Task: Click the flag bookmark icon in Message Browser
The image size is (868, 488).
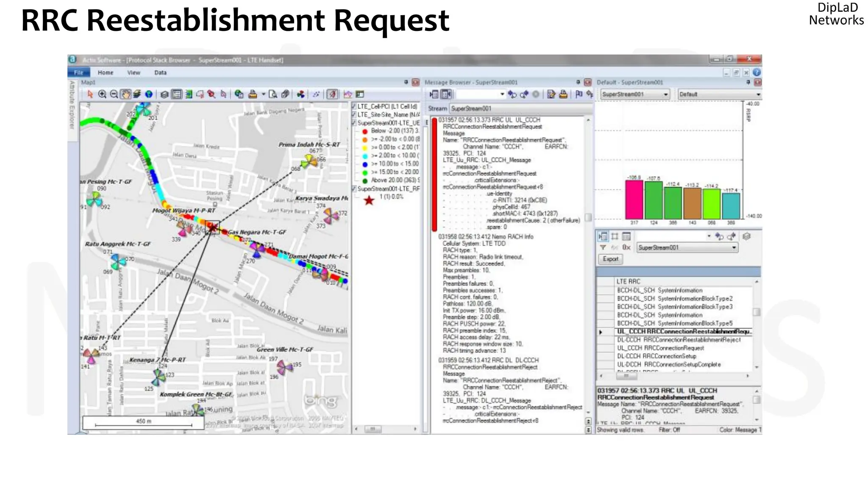Action: [579, 94]
